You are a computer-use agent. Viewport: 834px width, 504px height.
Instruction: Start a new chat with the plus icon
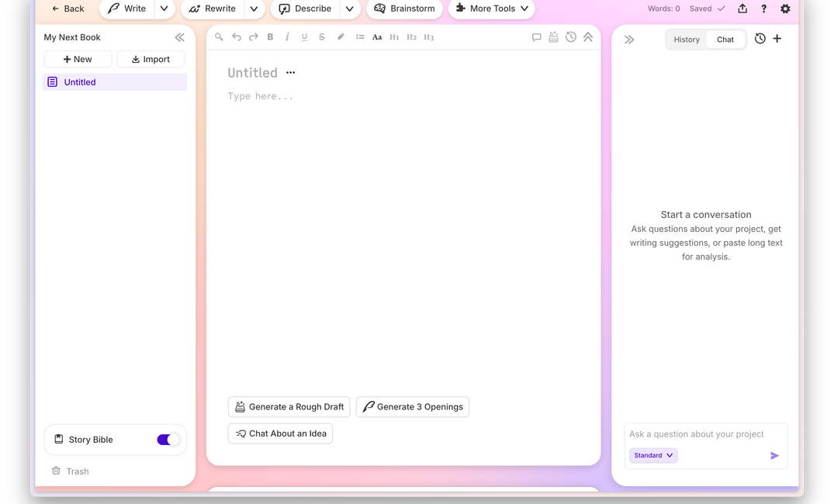pyautogui.click(x=777, y=38)
